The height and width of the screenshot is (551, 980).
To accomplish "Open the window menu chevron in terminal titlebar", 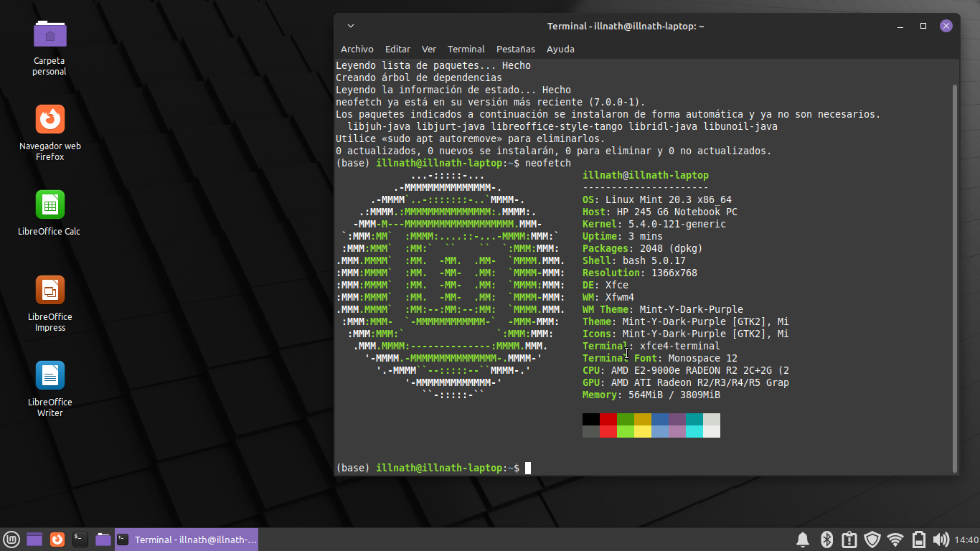I will point(350,26).
